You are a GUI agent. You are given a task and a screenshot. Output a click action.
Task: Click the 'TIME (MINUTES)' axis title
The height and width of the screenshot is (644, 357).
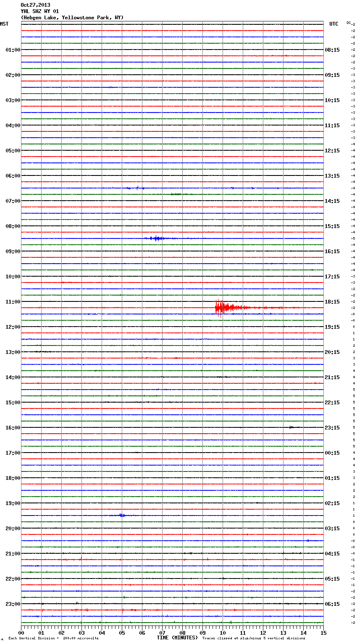tap(177, 638)
